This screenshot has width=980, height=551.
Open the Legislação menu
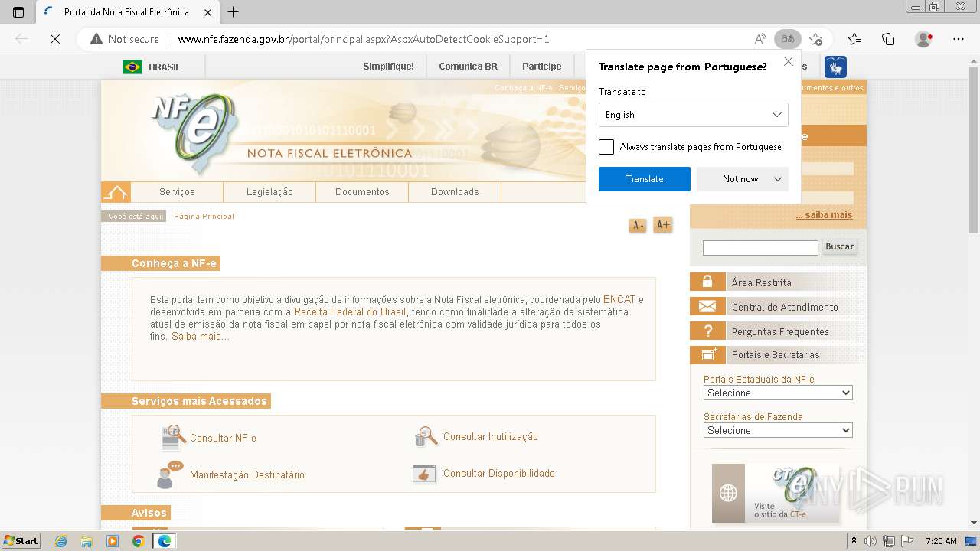(269, 192)
